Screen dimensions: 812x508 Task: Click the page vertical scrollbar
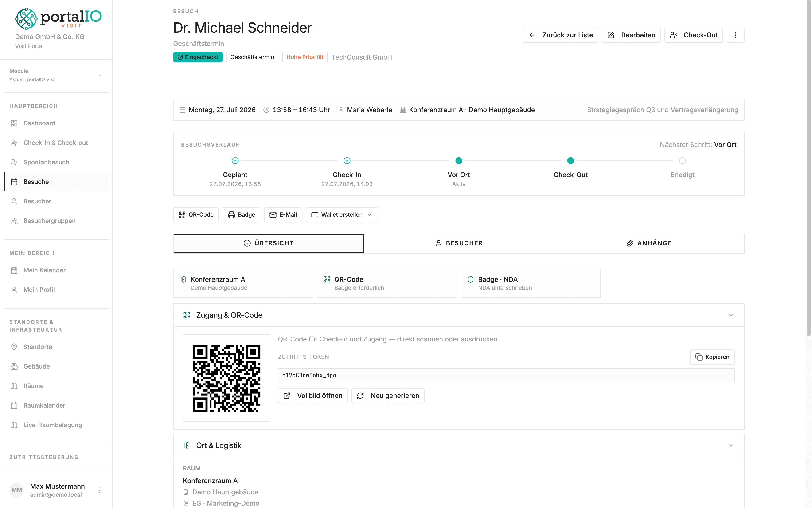point(809,168)
